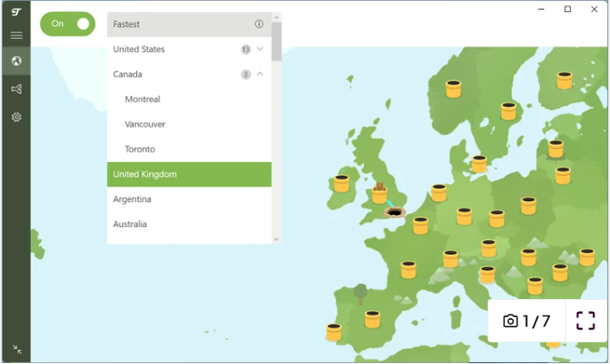Viewport: 610px width, 364px height.
Task: Click the 13 badge next to United States
Action: [246, 49]
